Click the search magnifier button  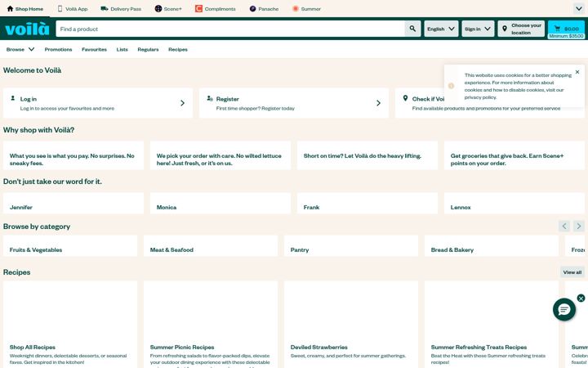[x=412, y=29]
